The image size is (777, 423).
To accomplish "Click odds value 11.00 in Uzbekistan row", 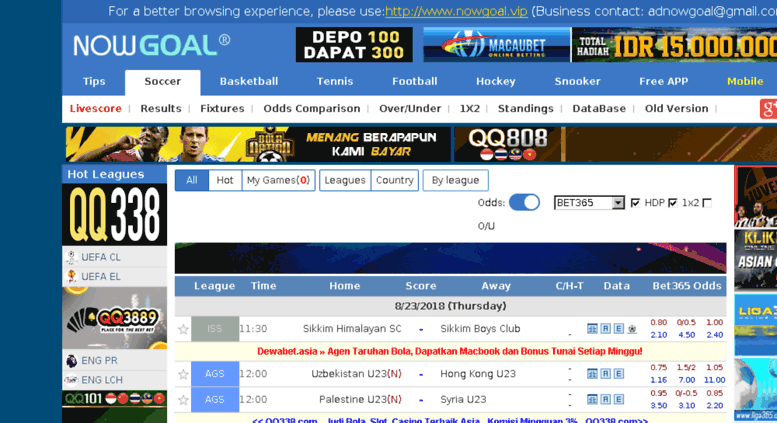I will 714,380.
